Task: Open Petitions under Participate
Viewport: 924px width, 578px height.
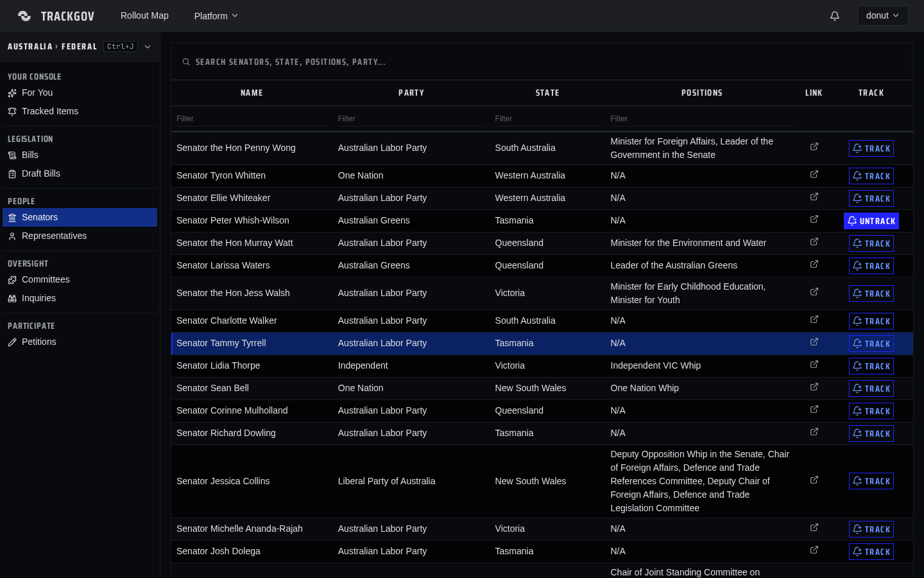Action: click(80, 342)
